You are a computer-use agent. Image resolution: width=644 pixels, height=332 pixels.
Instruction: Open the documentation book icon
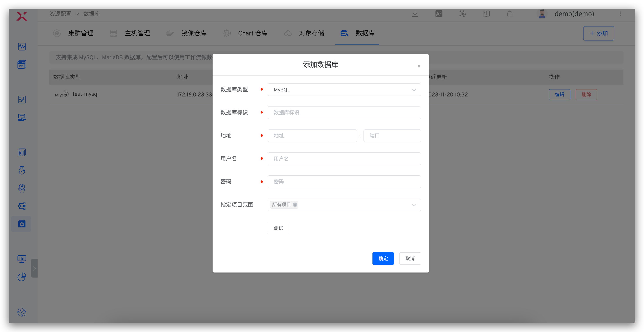tap(486, 14)
